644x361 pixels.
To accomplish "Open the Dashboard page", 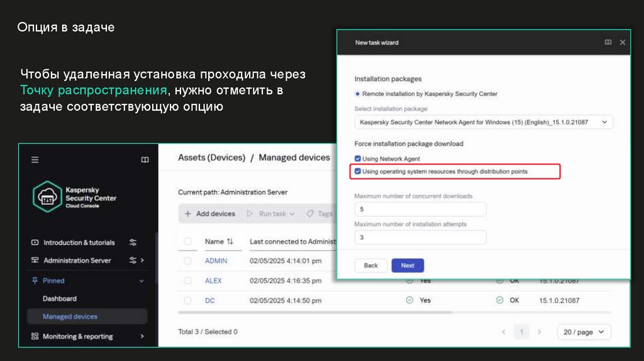I will click(x=60, y=299).
